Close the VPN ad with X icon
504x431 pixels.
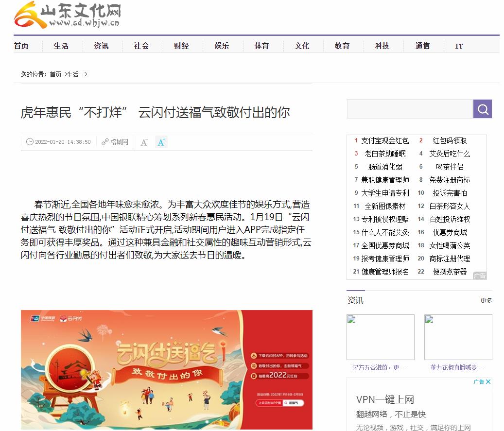pyautogui.click(x=488, y=381)
